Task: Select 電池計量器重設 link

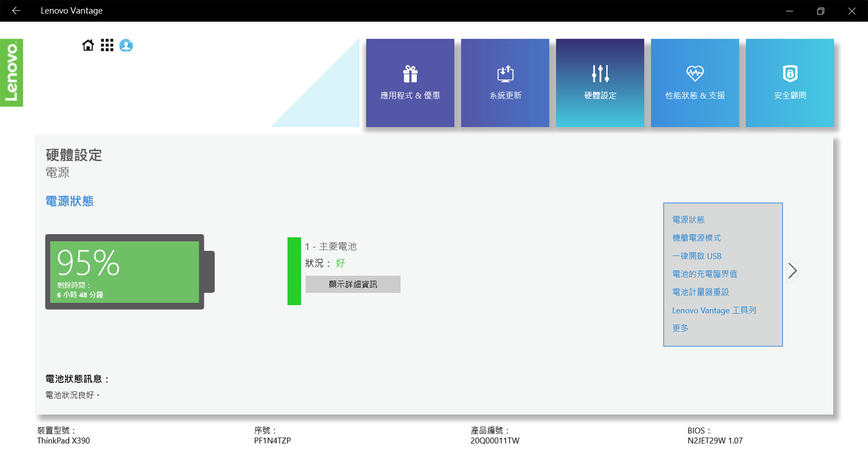Action: [700, 292]
